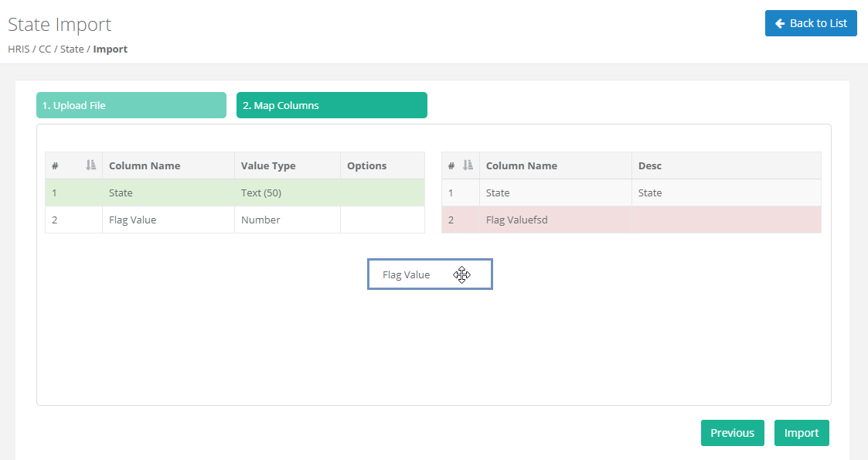Click the Options column header
The height and width of the screenshot is (460, 868).
366,165
